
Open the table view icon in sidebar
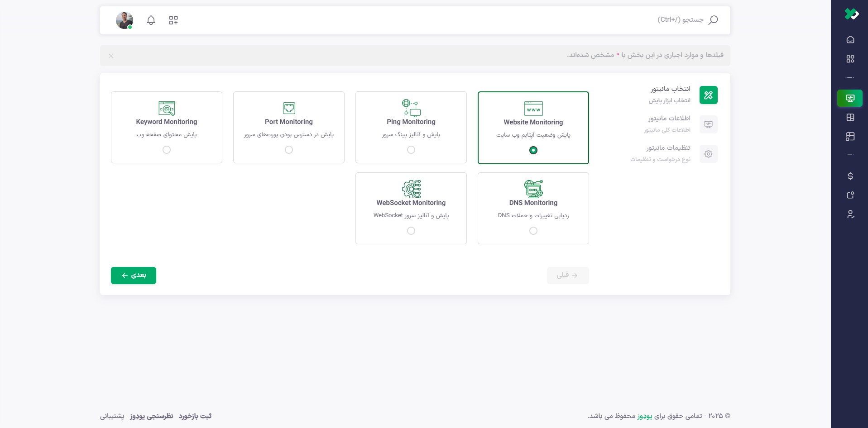[x=850, y=118]
